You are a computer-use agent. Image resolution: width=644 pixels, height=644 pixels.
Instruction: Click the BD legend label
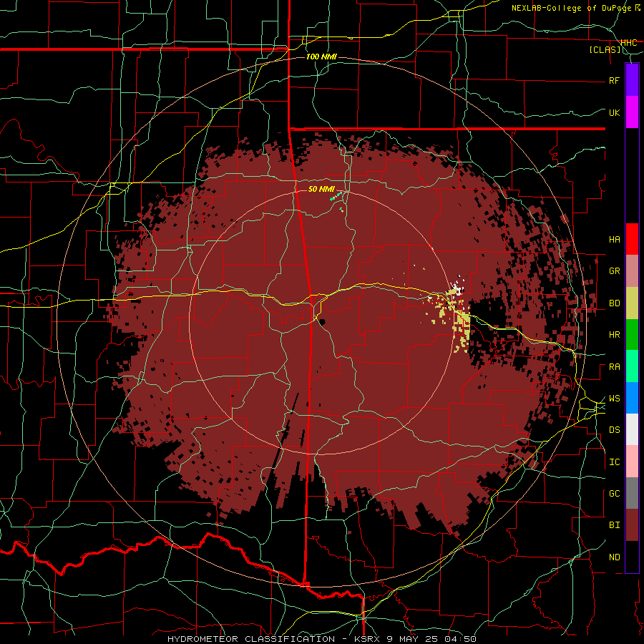(614, 303)
